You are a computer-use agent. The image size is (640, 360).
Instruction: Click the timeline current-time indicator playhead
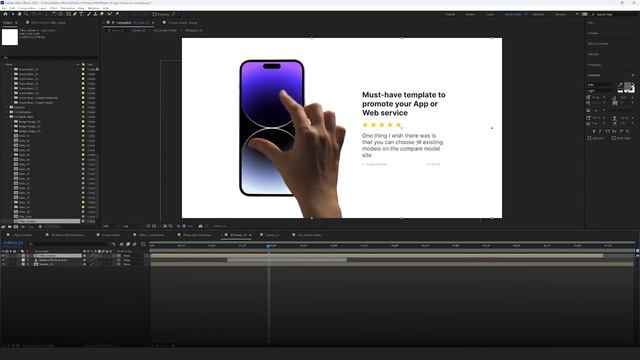[268, 246]
